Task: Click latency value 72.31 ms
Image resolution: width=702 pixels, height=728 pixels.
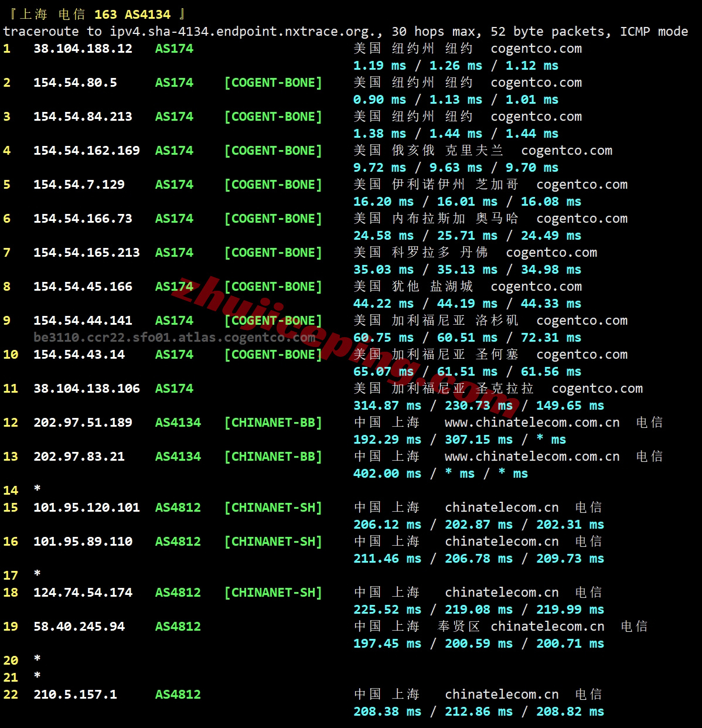Action: tap(551, 338)
